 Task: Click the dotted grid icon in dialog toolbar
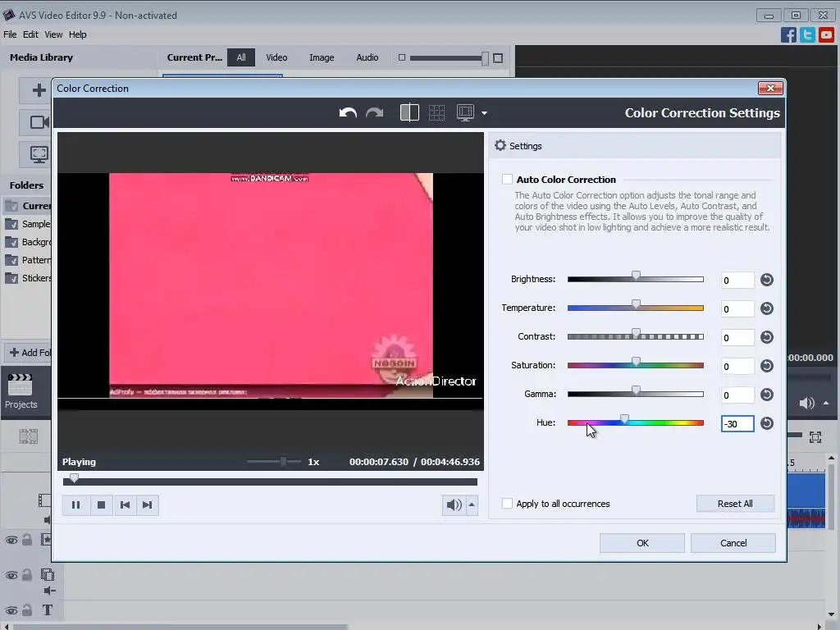pyautogui.click(x=436, y=113)
